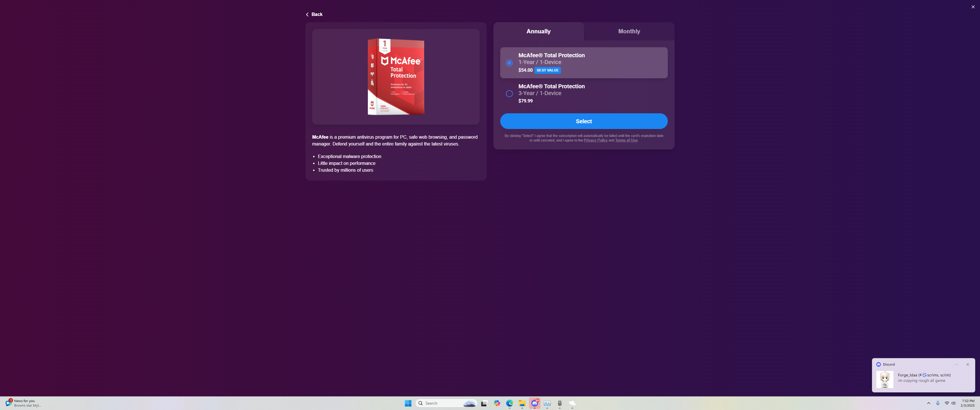Viewport: 980px width, 410px height.
Task: Open the clock and date panel
Action: tap(967, 403)
